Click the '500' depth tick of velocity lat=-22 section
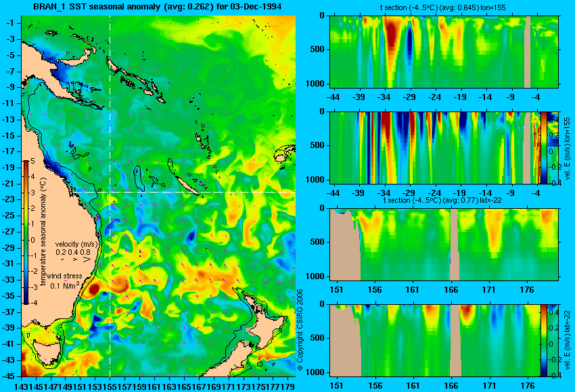 tap(317, 338)
